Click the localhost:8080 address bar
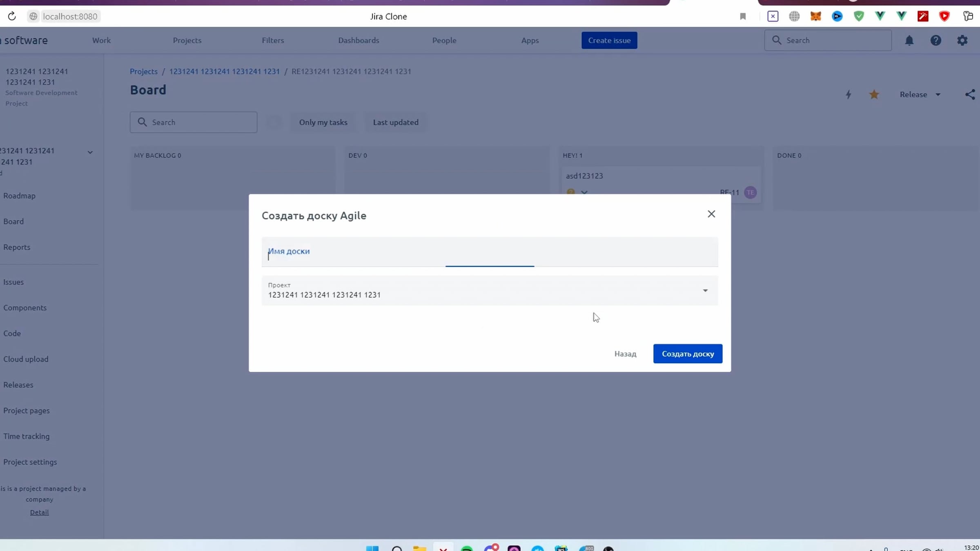 tap(70, 16)
